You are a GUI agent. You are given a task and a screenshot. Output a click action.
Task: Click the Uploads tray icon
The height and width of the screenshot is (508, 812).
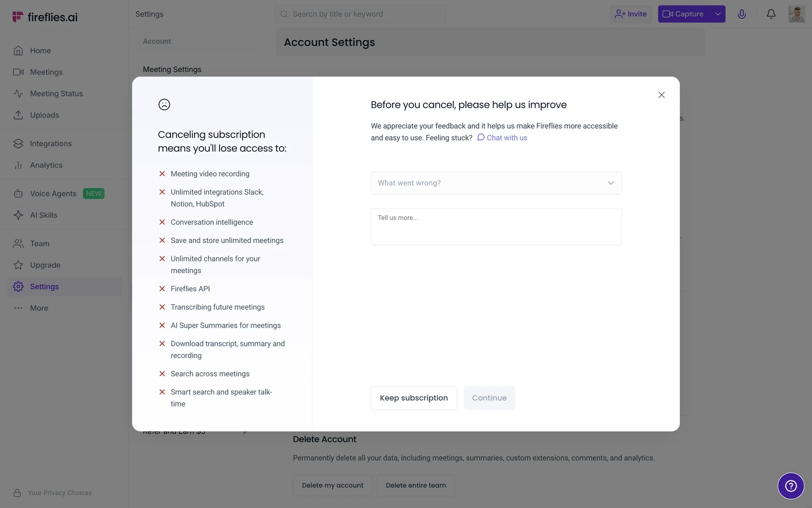click(18, 115)
